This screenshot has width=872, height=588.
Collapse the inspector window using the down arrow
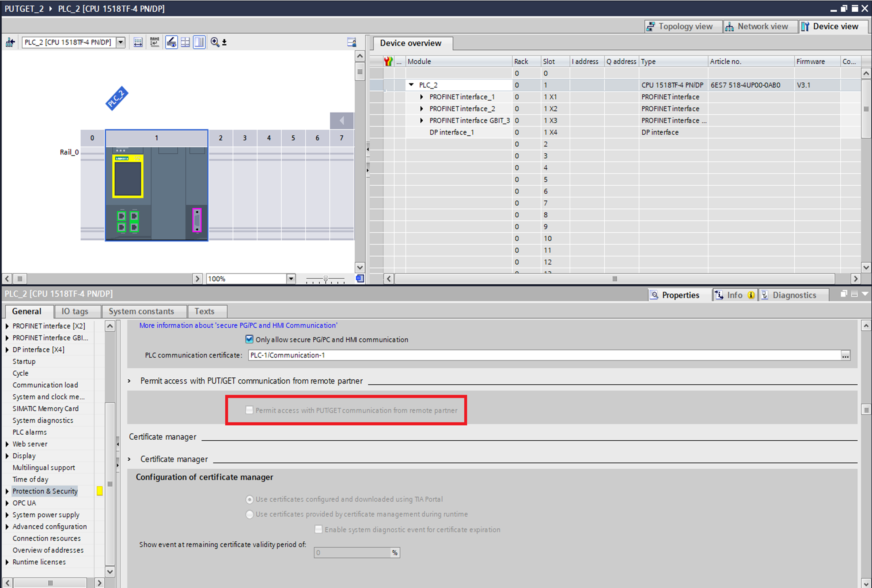pos(865,294)
